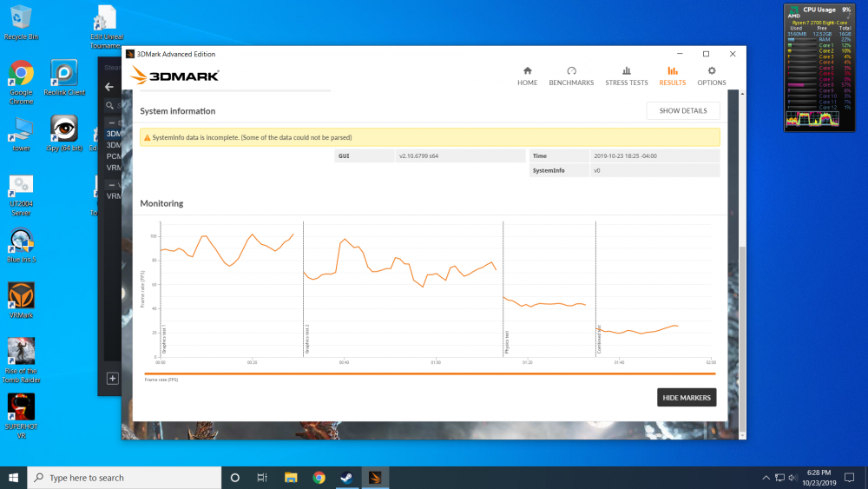Click the Graphics test 2 marker line

(x=303, y=288)
